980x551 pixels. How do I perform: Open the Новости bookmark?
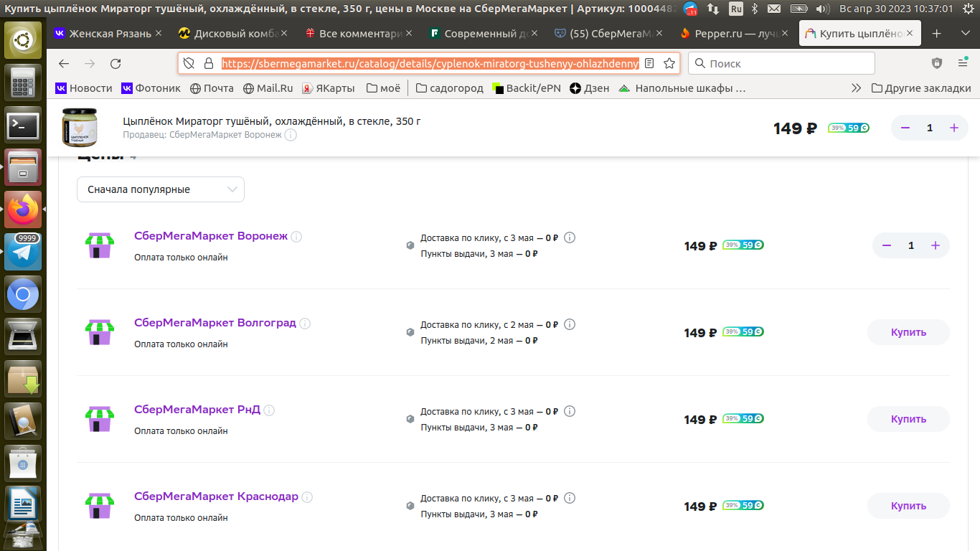[x=84, y=88]
